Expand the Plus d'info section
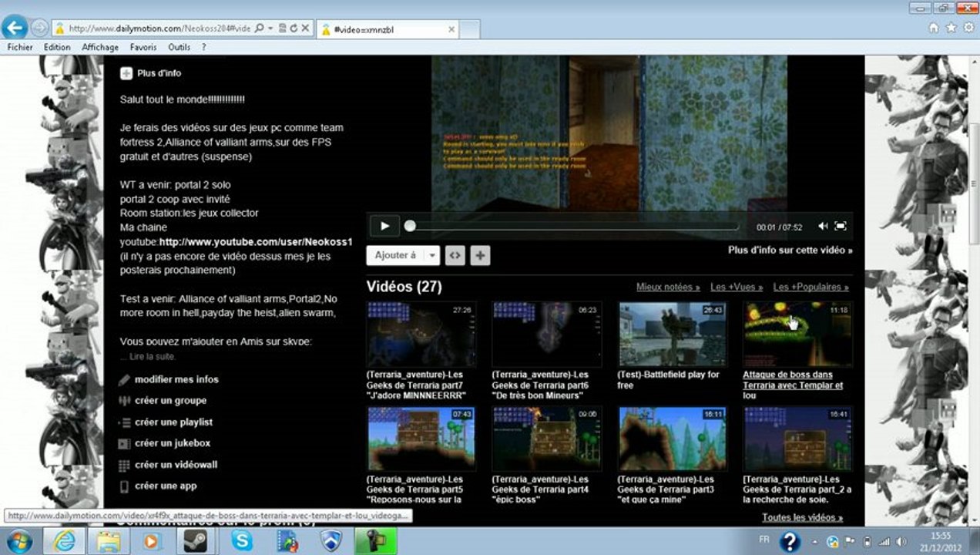The height and width of the screenshot is (555, 980). coord(151,73)
